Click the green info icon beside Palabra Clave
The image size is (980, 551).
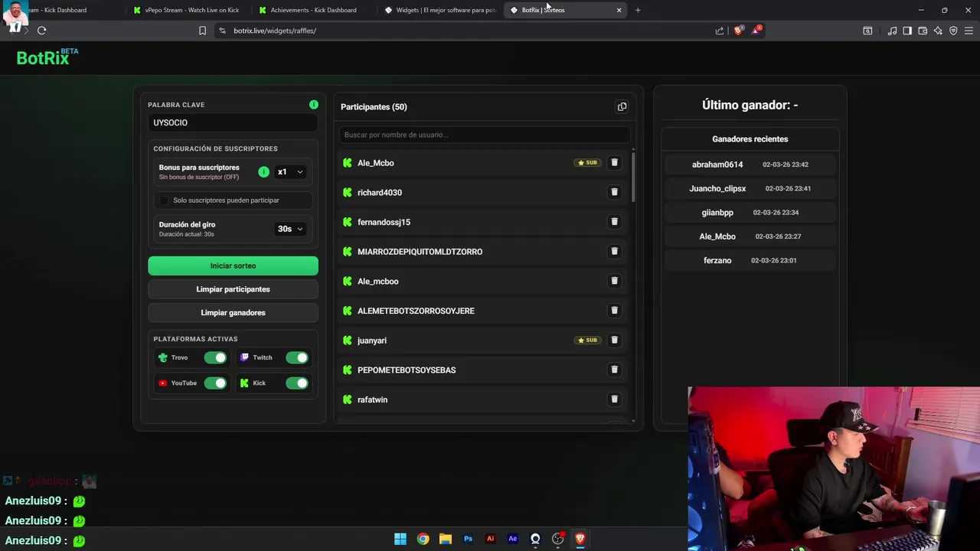314,104
